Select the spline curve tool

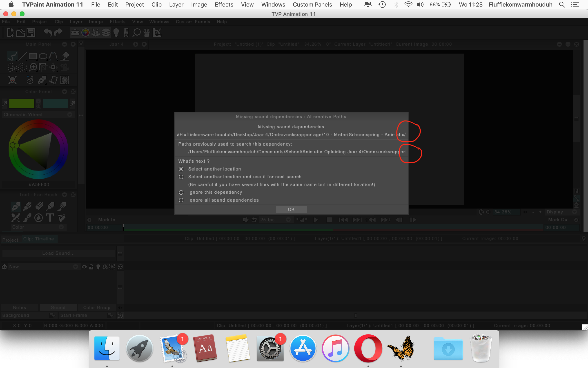pos(53,56)
